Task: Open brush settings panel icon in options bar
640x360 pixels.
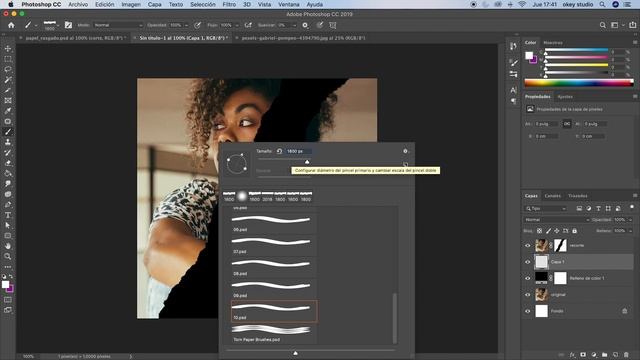Action: tap(68, 25)
